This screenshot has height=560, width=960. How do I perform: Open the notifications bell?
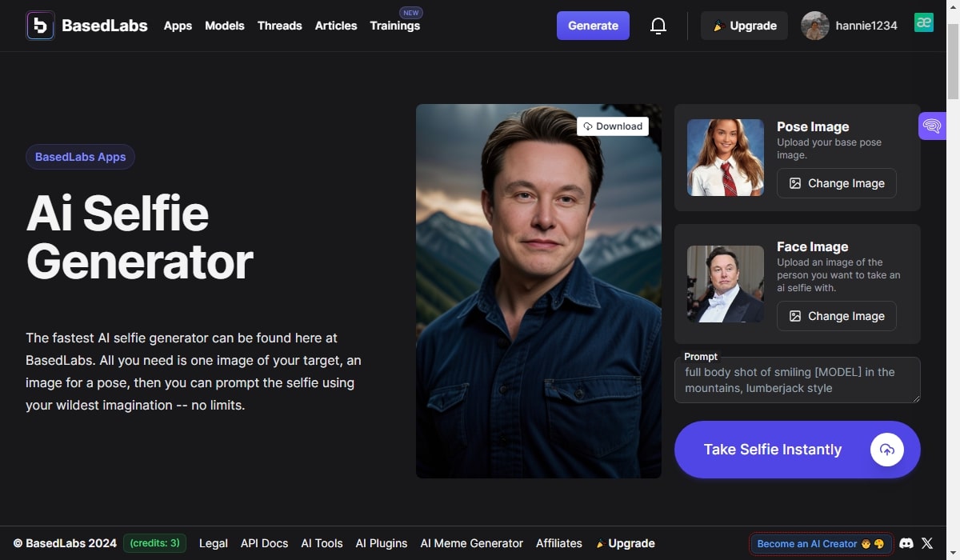click(x=658, y=26)
